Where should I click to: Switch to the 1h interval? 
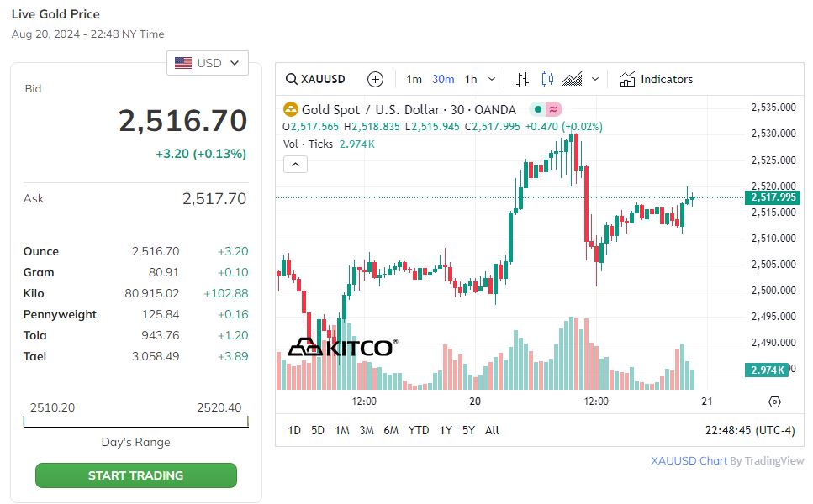[x=471, y=80]
